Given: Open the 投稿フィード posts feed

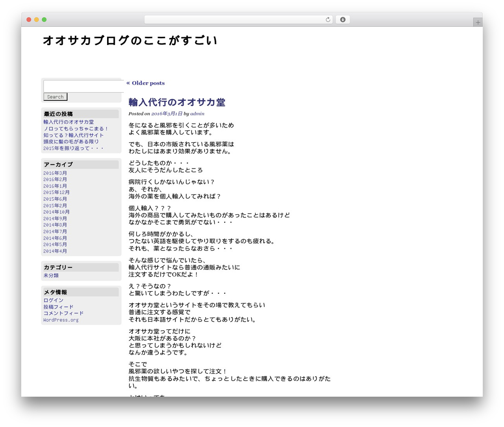Looking at the screenshot, I should point(58,307).
